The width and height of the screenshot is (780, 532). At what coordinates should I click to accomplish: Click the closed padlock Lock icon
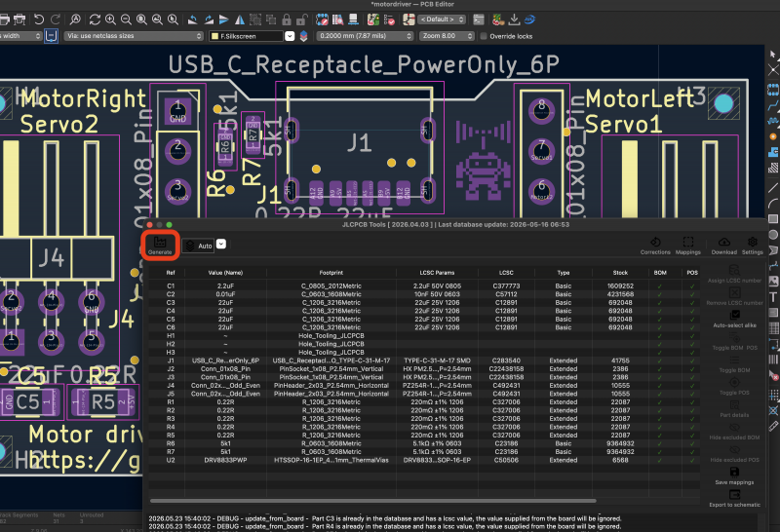pos(287,19)
